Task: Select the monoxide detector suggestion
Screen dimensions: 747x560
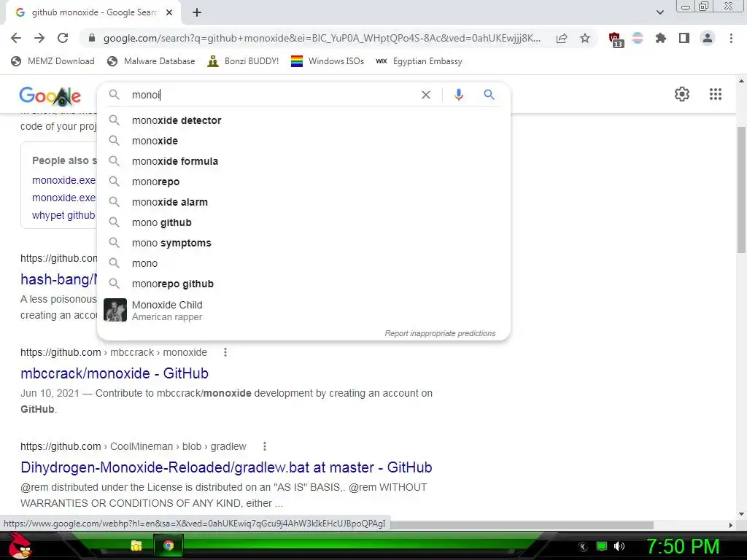Action: 303,120
